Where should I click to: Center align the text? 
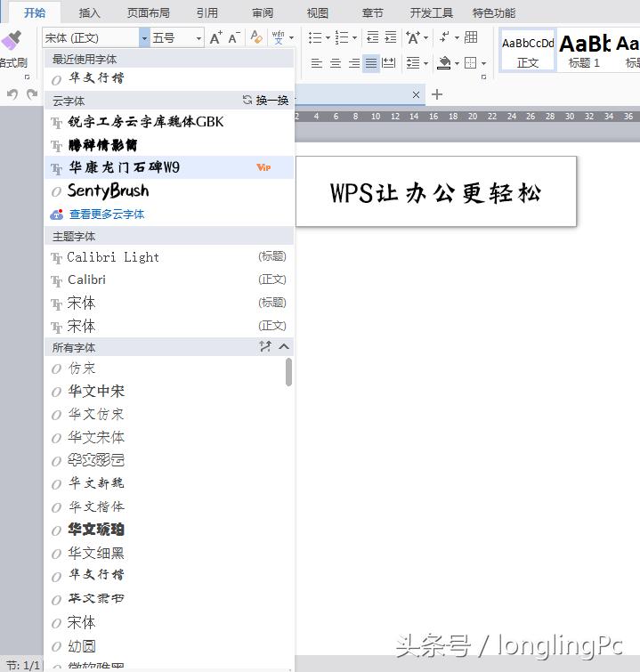[x=336, y=63]
